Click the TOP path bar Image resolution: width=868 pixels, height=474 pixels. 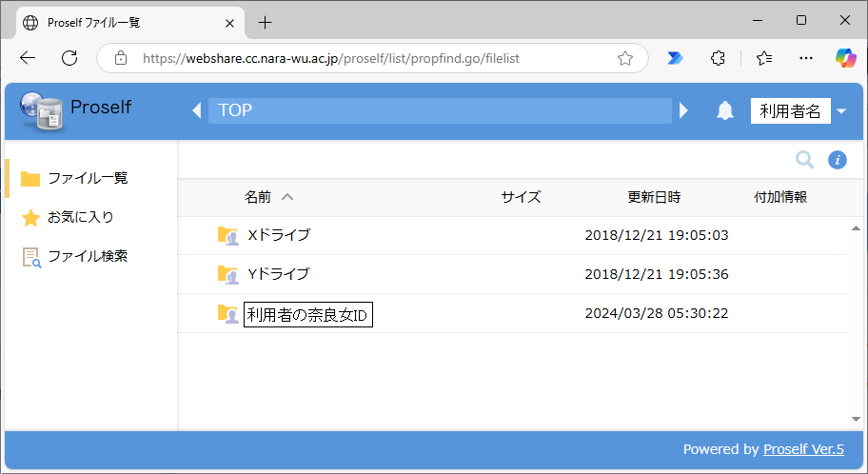[440, 110]
